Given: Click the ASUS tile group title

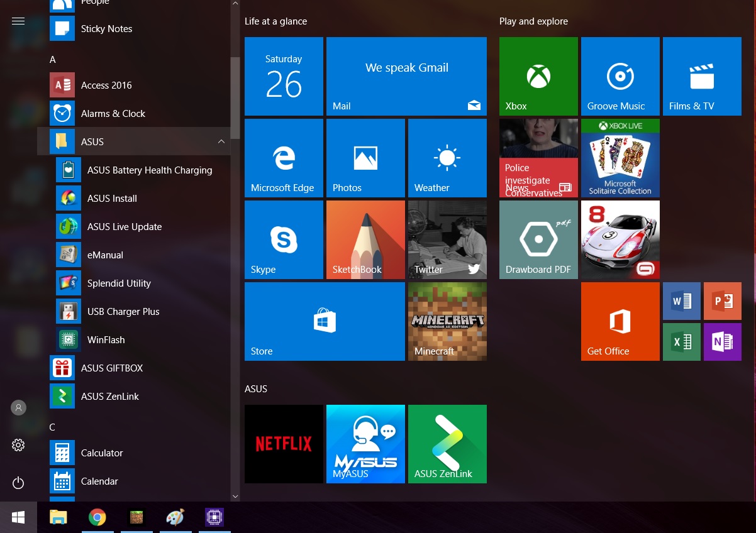Looking at the screenshot, I should (x=256, y=389).
